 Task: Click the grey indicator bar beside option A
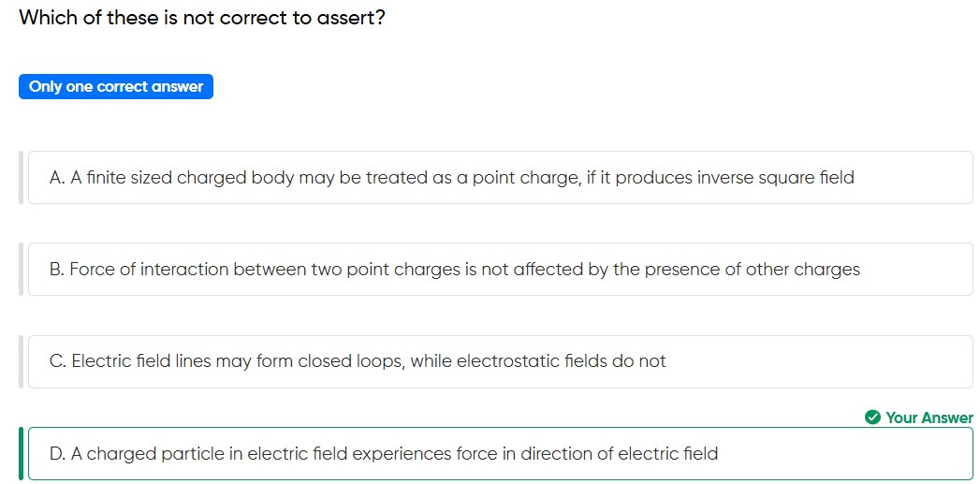[22, 178]
